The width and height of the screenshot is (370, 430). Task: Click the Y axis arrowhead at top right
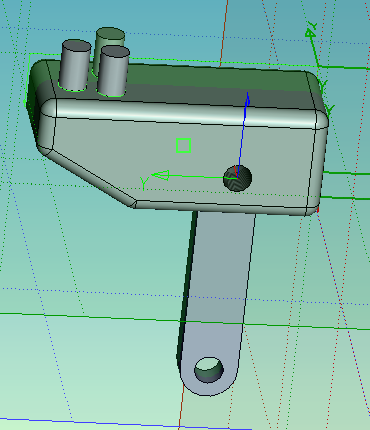point(310,33)
